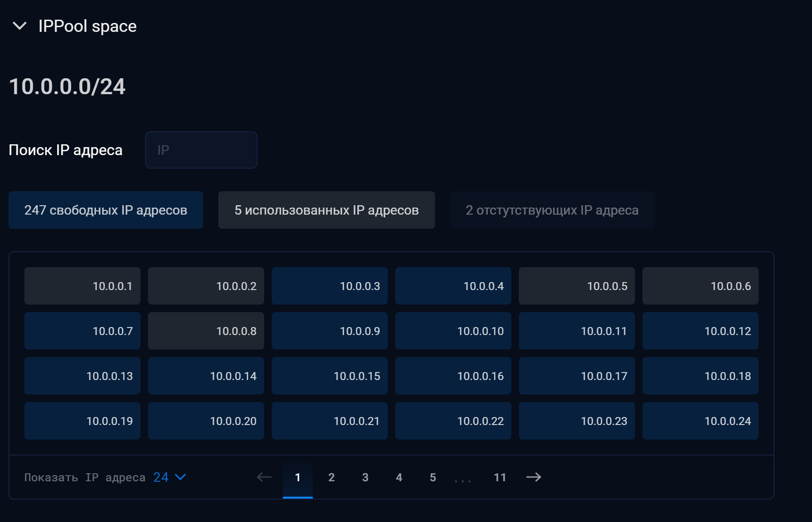
Task: Select address tile 10.0.0.19
Action: [82, 421]
